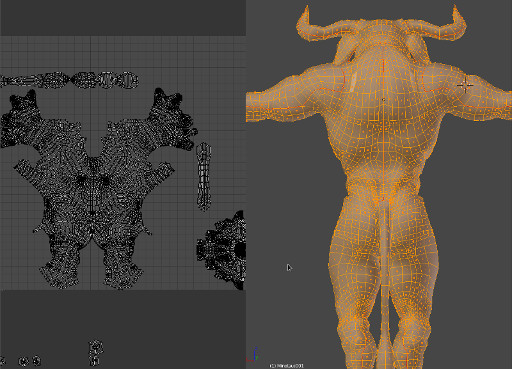Select the second small circular UV island
Viewport: 512px width, 369px height.
point(36,361)
